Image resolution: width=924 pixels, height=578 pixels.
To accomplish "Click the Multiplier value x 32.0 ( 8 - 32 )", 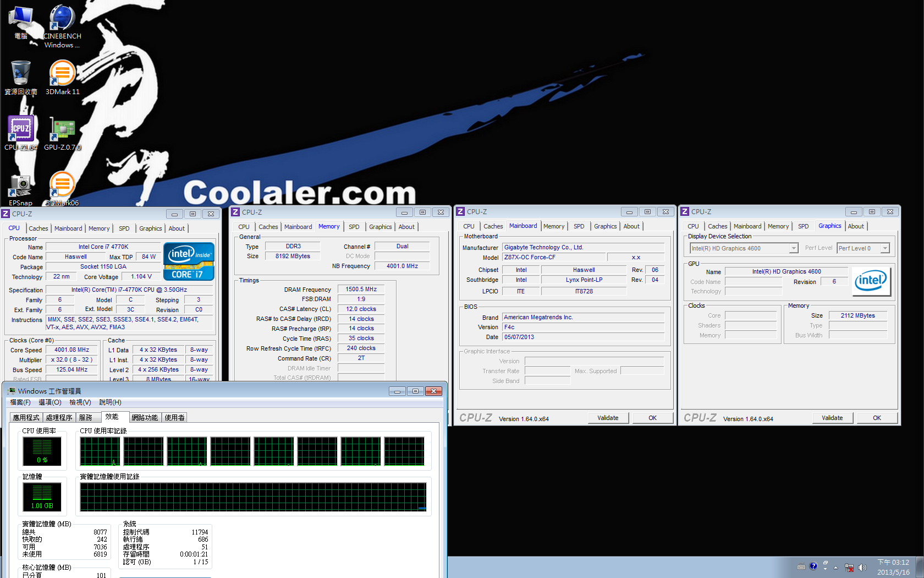I will click(71, 360).
